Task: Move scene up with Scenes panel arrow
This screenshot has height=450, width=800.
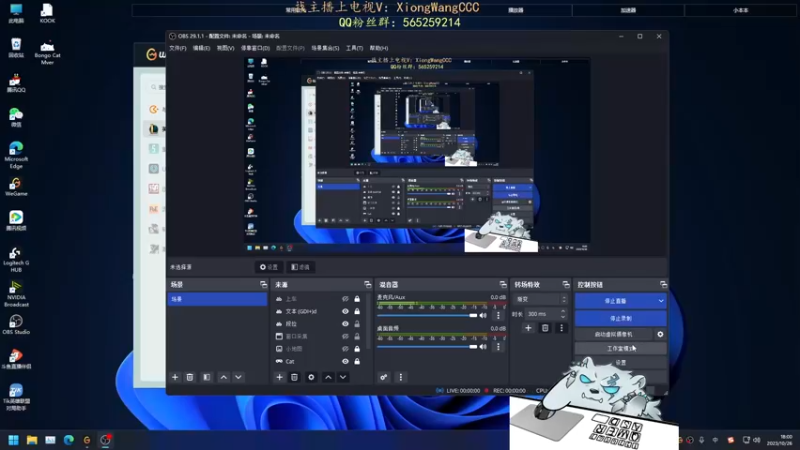Action: pos(223,377)
